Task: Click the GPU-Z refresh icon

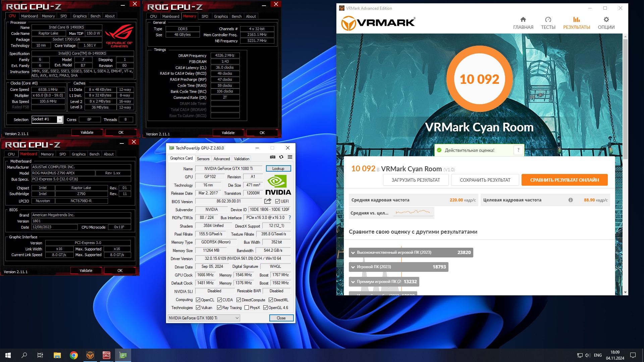Action: [281, 157]
